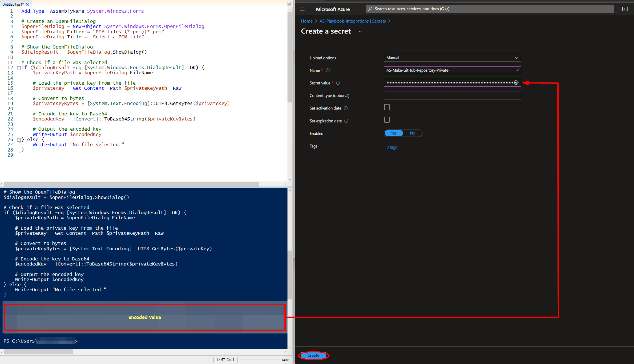Viewport: 634px width, 364px height.
Task: Select the Untitled1.ps1 script tab
Action: pyautogui.click(x=13, y=4)
